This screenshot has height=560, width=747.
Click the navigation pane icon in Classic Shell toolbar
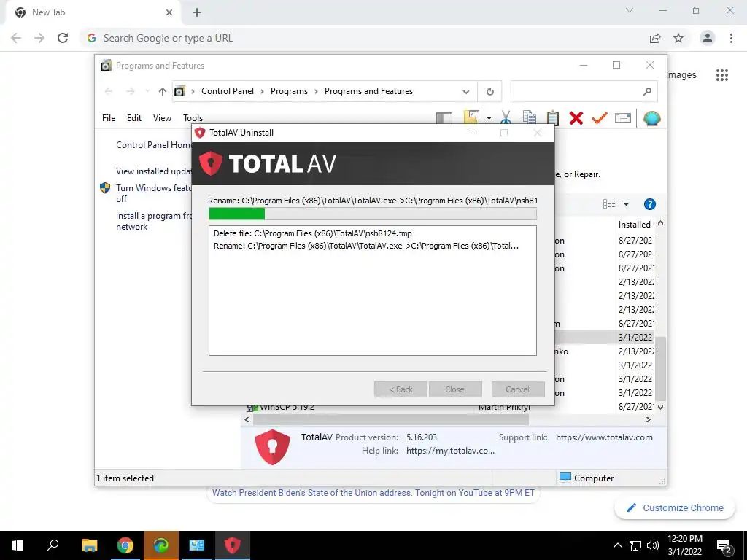(444, 117)
